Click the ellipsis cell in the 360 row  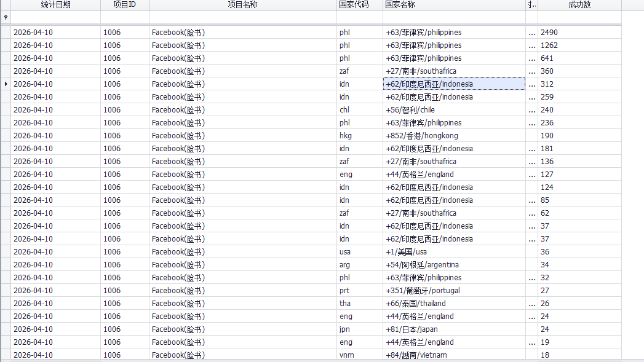coord(532,71)
